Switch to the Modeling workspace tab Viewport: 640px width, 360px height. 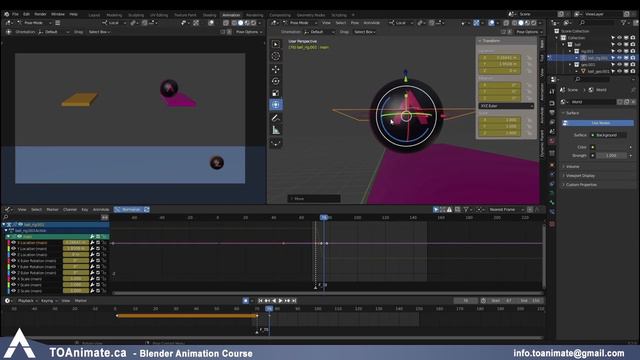[x=114, y=15]
